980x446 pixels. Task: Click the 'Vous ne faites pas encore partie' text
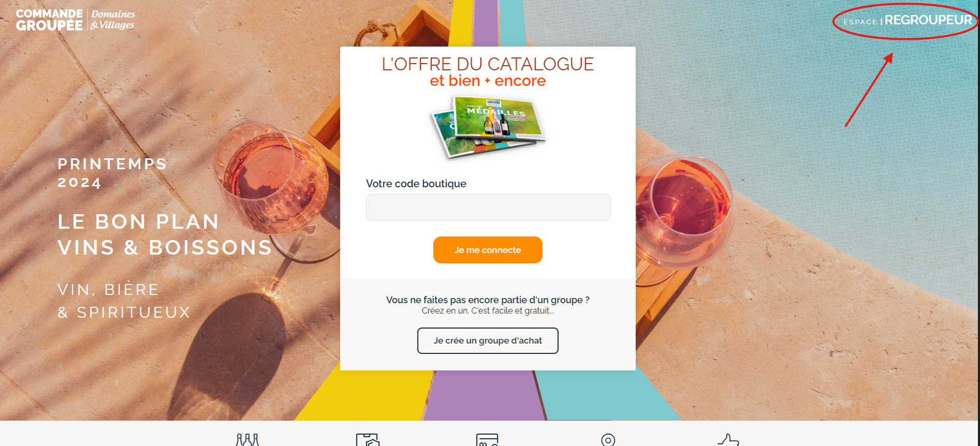pos(488,300)
